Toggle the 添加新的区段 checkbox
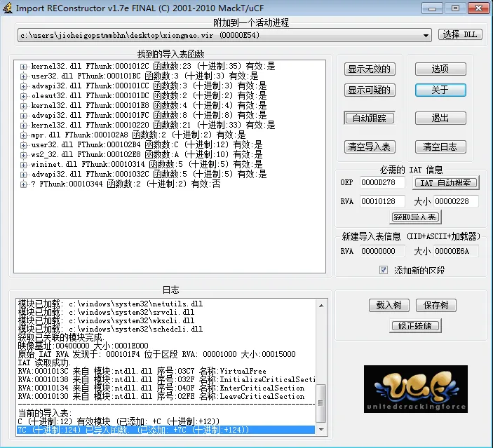The width and height of the screenshot is (493, 448). pyautogui.click(x=384, y=270)
